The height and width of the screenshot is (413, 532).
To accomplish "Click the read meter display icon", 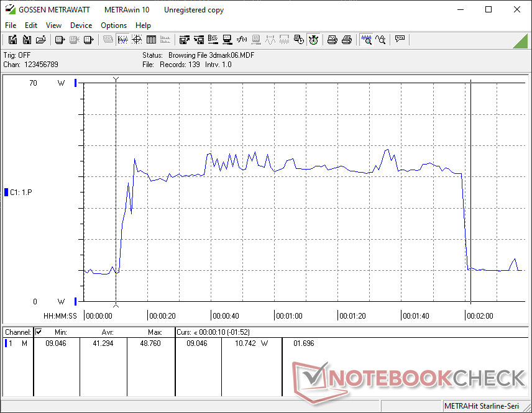I will point(60,40).
